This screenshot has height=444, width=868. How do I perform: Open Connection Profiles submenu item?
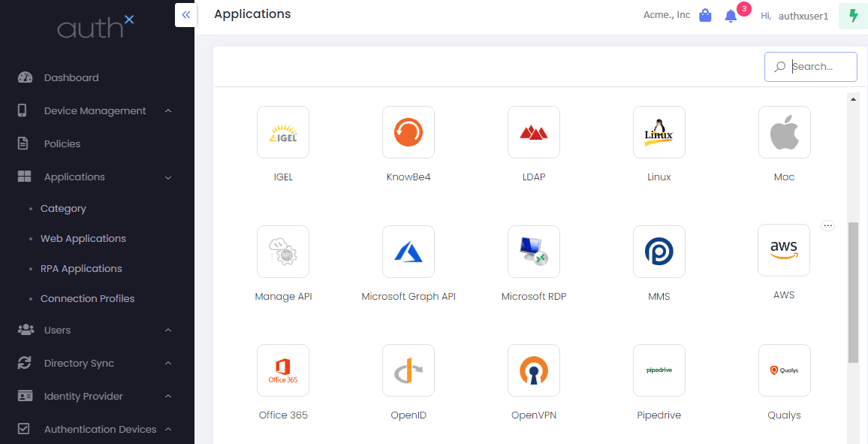tap(87, 298)
